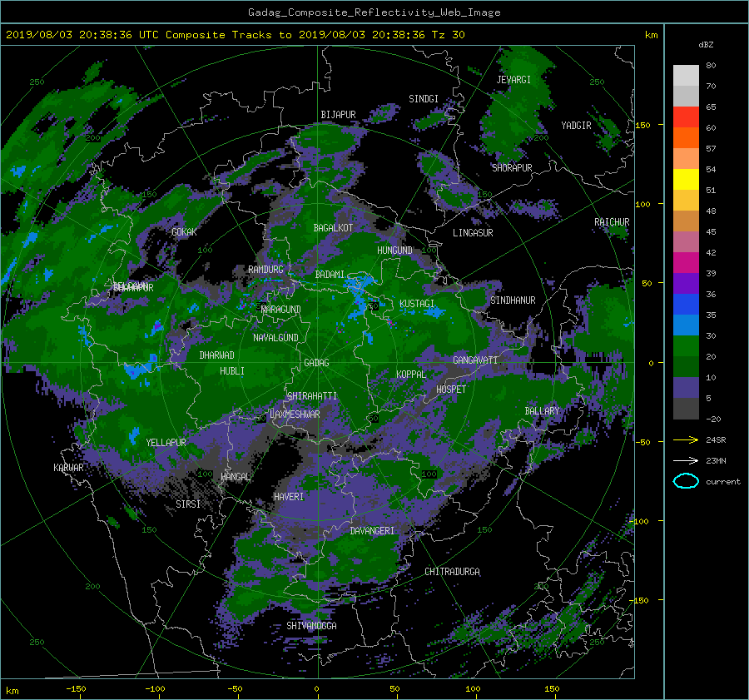
Task: Click the 35 dBZ blue color swatch
Action: coord(686,305)
